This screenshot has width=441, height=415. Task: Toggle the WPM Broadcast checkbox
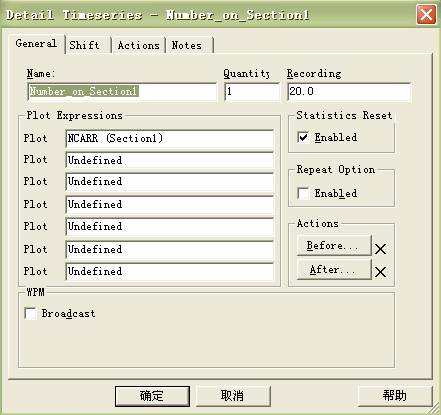(x=31, y=314)
